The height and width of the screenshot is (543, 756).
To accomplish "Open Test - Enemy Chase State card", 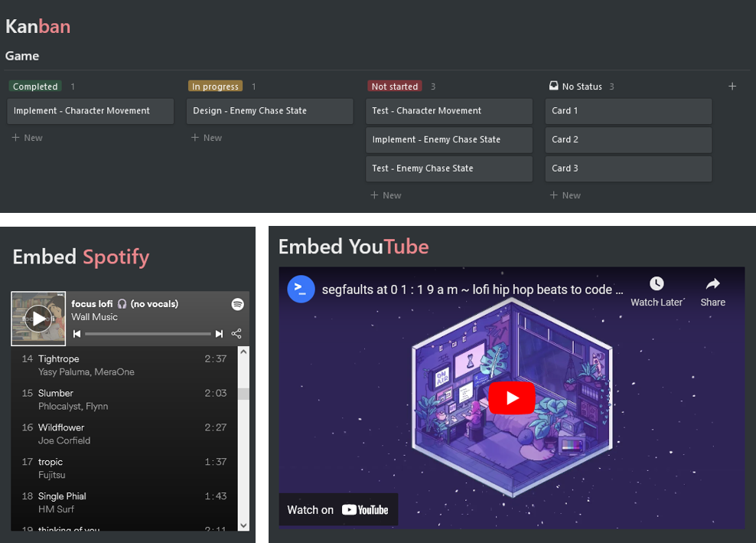I will [449, 168].
